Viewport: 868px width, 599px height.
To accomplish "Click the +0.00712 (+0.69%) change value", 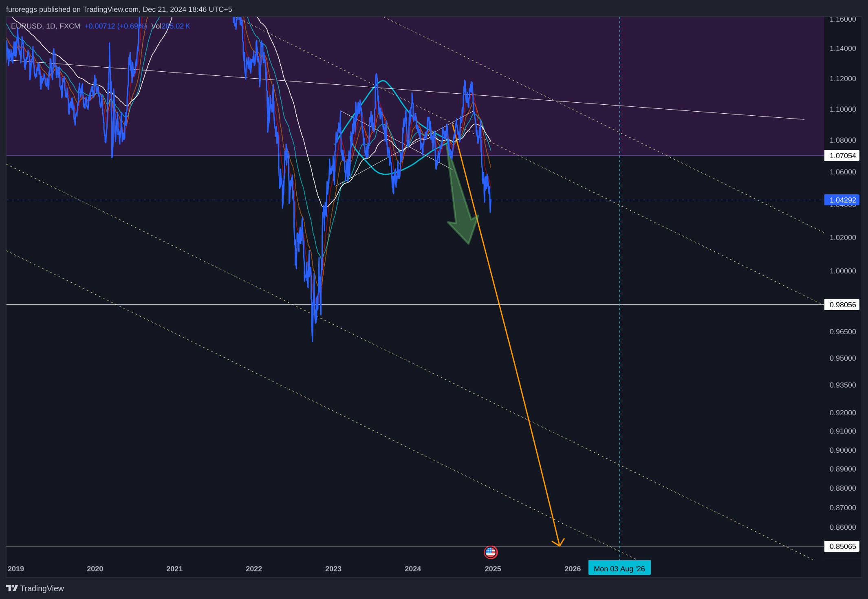I will pos(115,26).
